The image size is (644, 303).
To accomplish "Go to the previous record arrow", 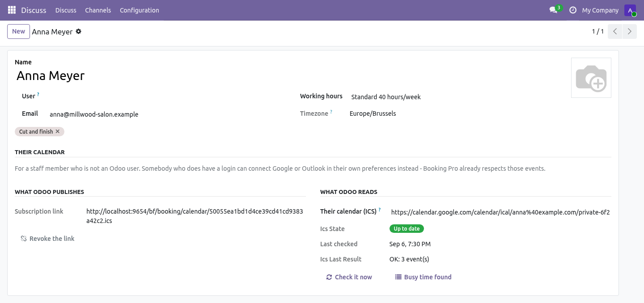I will [615, 31].
